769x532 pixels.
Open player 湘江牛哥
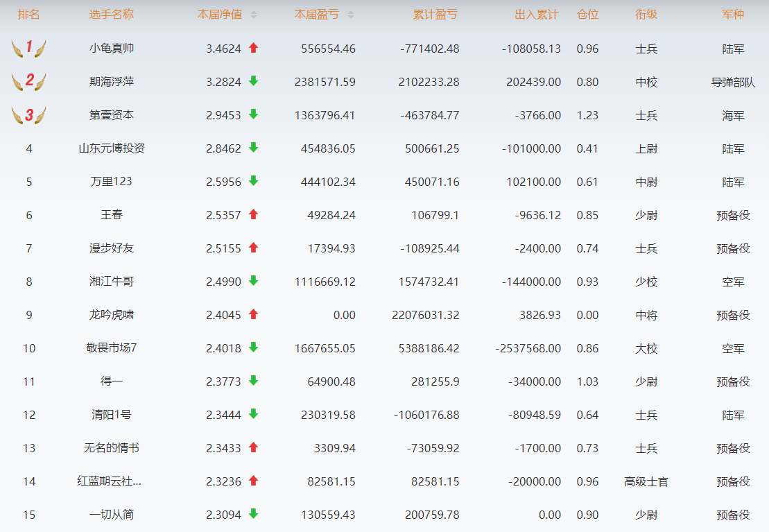click(x=112, y=281)
